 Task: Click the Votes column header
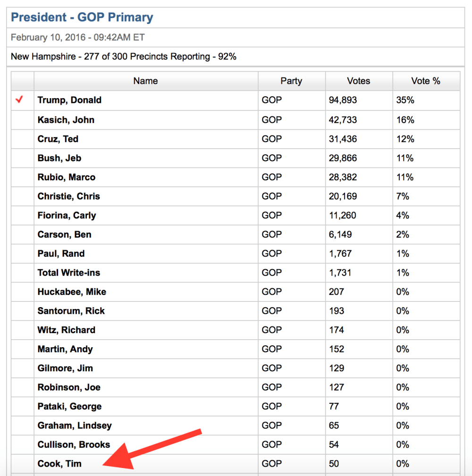[x=359, y=81]
